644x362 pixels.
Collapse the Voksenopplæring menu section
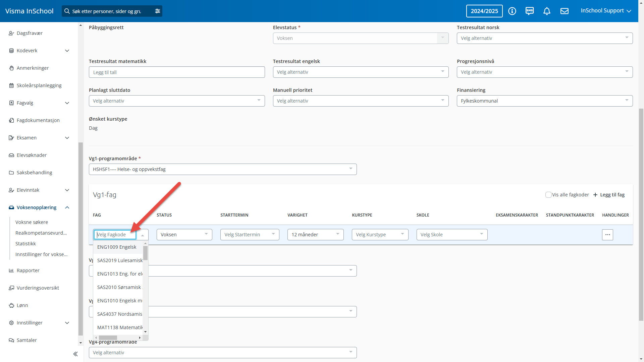[x=67, y=207]
